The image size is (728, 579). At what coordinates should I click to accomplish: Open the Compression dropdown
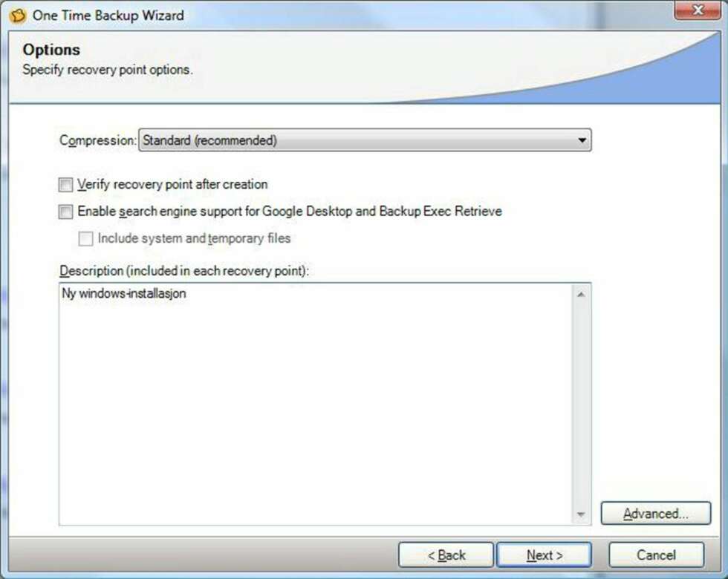(365, 140)
